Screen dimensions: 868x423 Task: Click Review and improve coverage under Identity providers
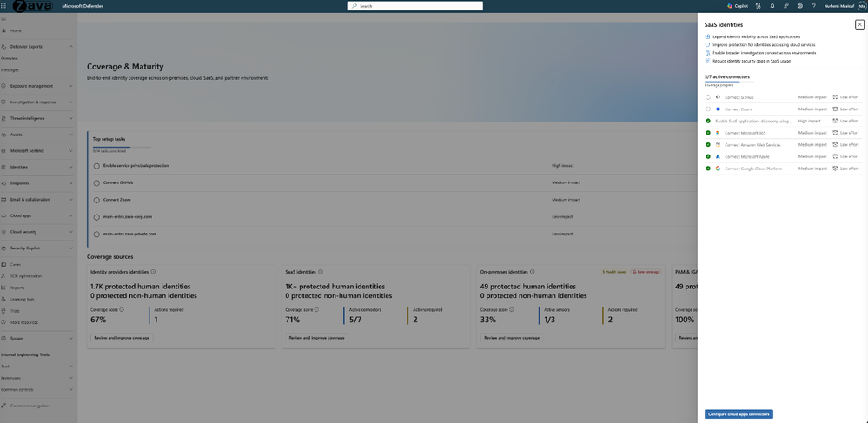pos(122,338)
